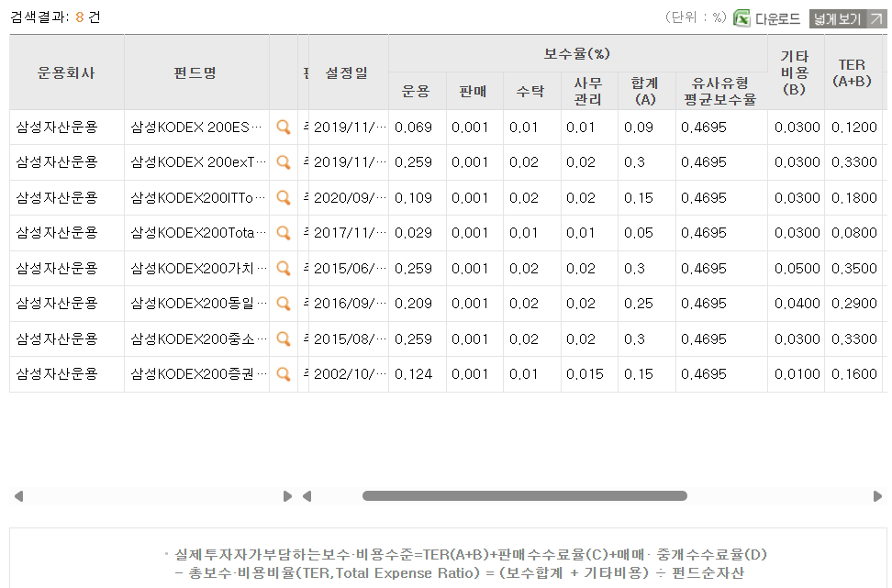Click the 운용 fee column header
The image size is (892, 588).
click(x=417, y=91)
